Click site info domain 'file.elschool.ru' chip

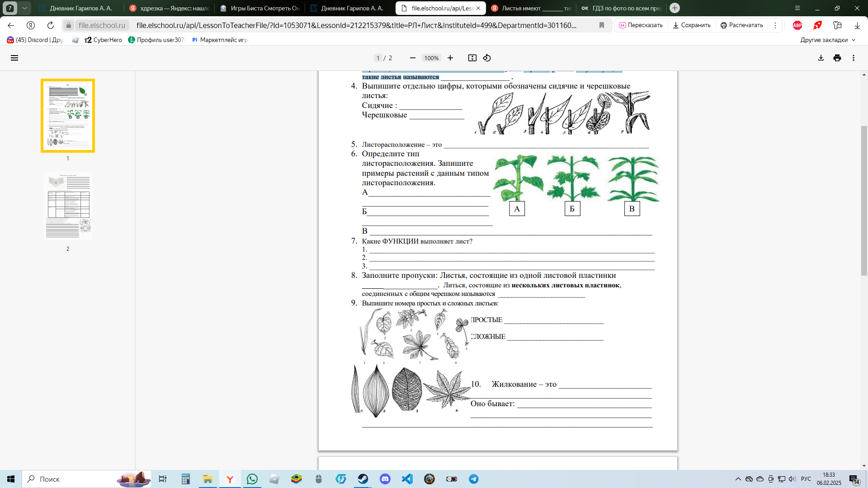coord(102,25)
